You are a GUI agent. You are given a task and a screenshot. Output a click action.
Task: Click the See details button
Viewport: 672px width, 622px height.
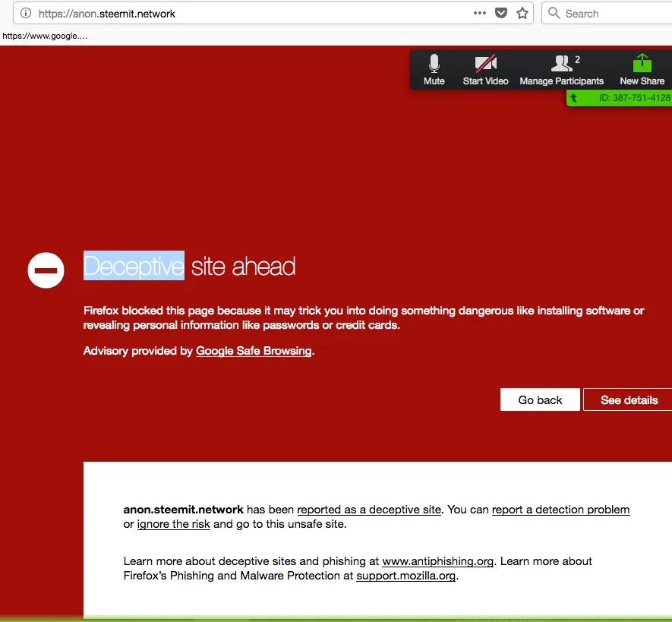[628, 399]
